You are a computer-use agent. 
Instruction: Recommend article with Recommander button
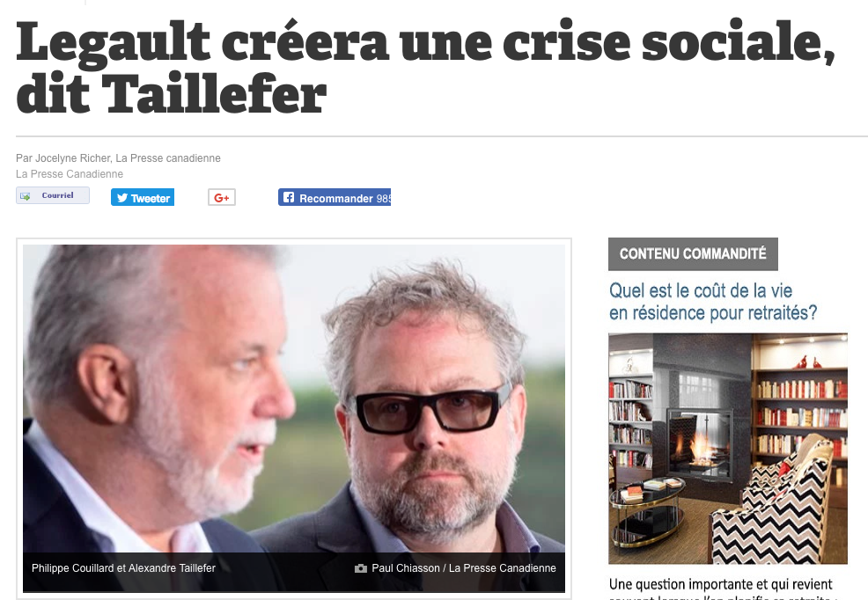click(335, 197)
